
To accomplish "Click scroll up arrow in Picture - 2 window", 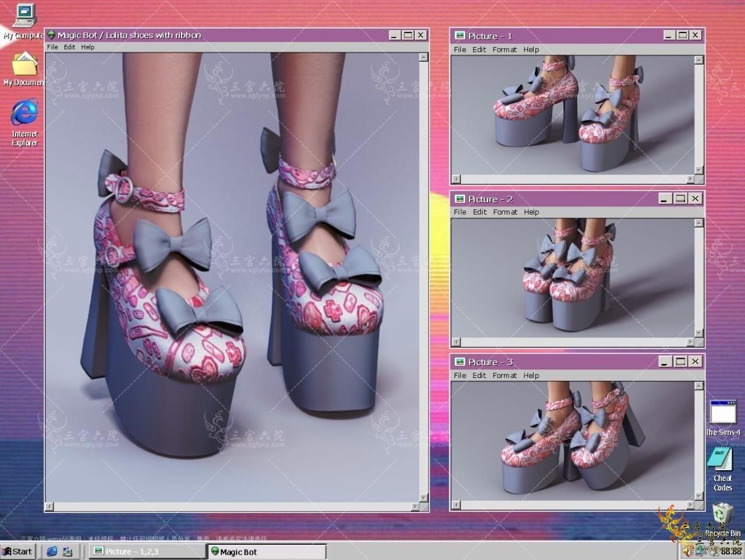I will (699, 222).
